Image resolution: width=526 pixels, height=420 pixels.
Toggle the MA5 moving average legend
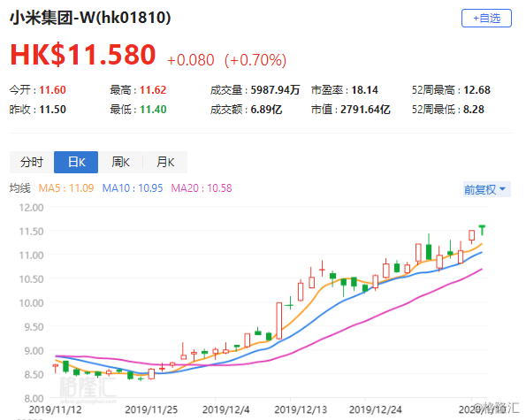pyautogui.click(x=66, y=187)
